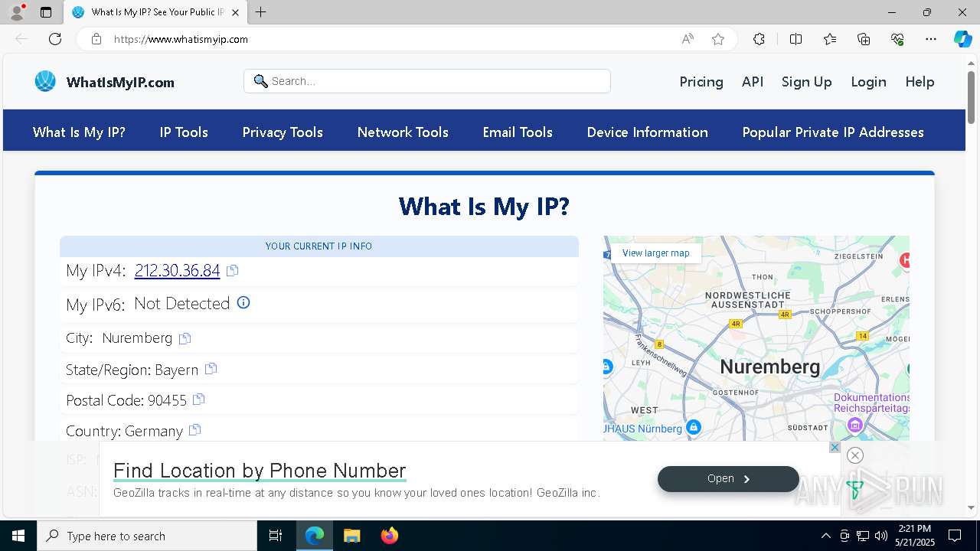Screen dimensions: 980x551
Task: Open the Email Tools menu
Action: point(518,132)
